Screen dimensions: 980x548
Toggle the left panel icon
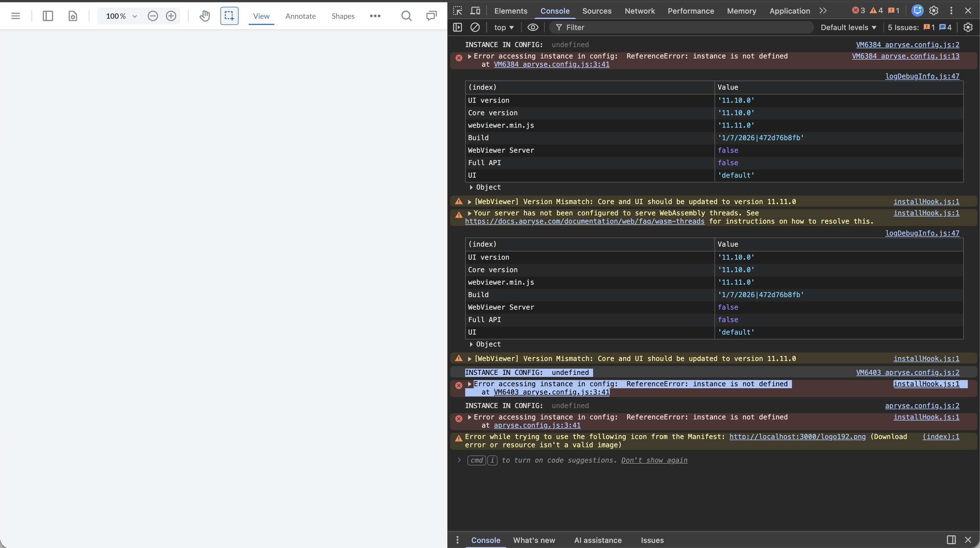pyautogui.click(x=48, y=16)
